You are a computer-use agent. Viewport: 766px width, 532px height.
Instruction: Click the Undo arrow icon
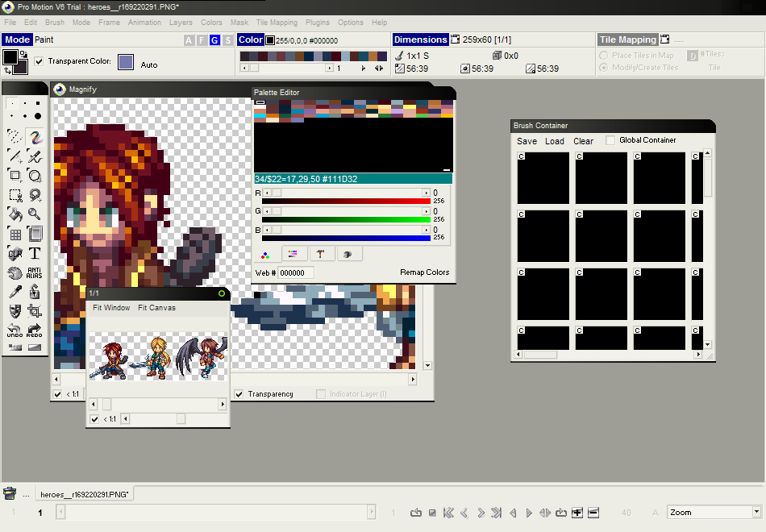tap(15, 330)
